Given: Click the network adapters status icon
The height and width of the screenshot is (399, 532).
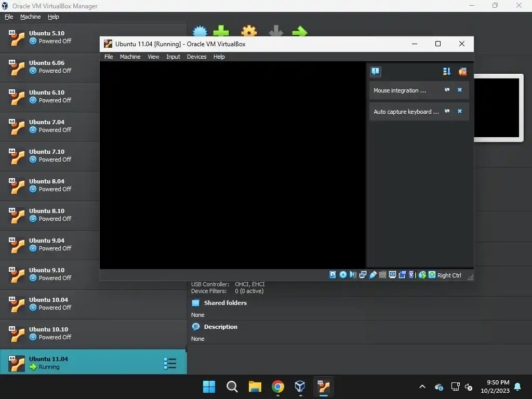Looking at the screenshot, I should click(363, 275).
